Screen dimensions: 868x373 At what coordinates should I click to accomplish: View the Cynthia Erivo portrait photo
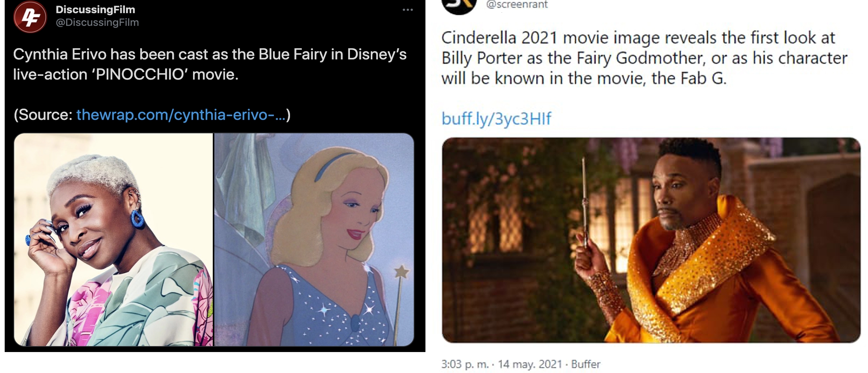[113, 239]
